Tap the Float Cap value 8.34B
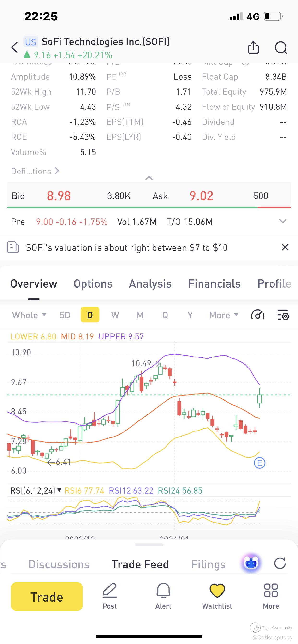 tap(276, 77)
